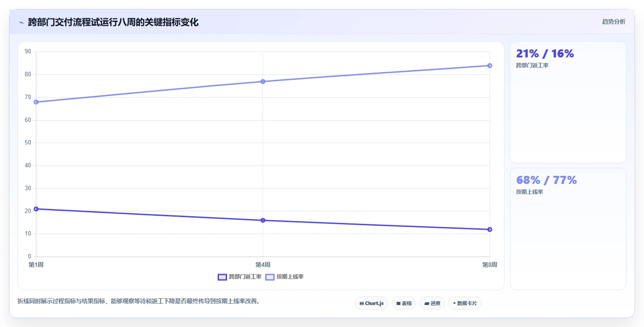Image resolution: width=644 pixels, height=327 pixels.
Task: Click the Chart.js tag chip
Action: (x=372, y=303)
